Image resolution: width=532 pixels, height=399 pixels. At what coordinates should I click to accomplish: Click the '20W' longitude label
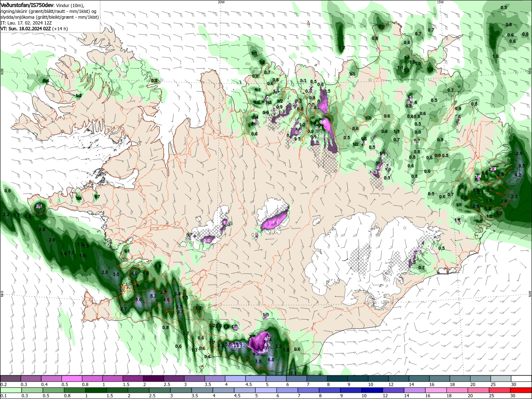click(x=221, y=2)
